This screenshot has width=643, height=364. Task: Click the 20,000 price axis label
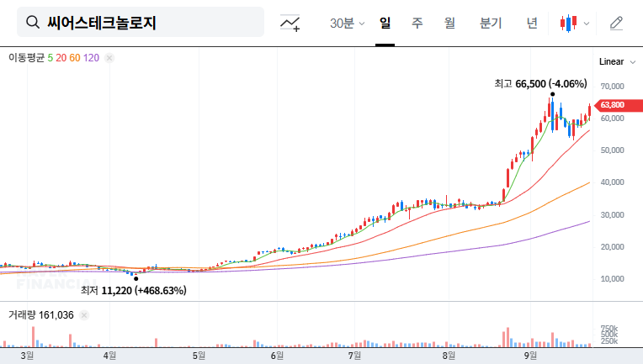[x=612, y=247]
